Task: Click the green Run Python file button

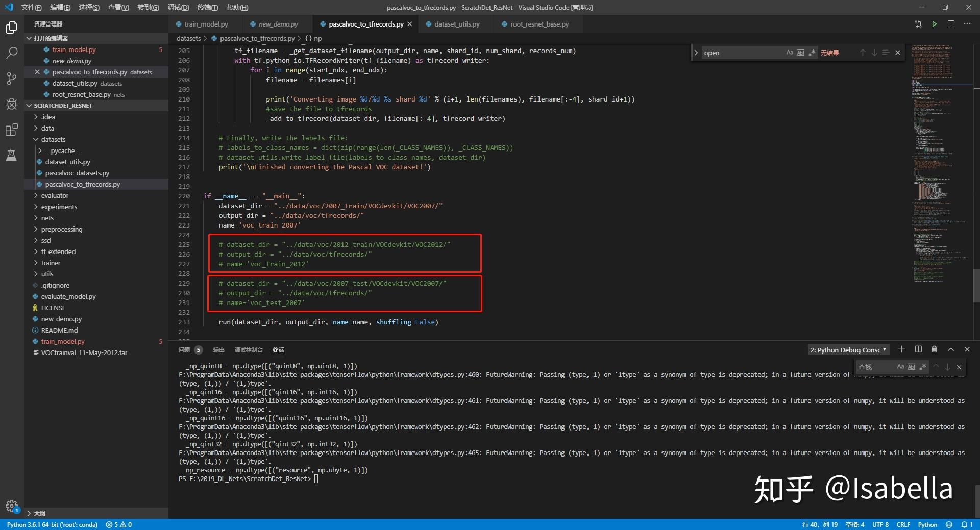Action: (934, 24)
